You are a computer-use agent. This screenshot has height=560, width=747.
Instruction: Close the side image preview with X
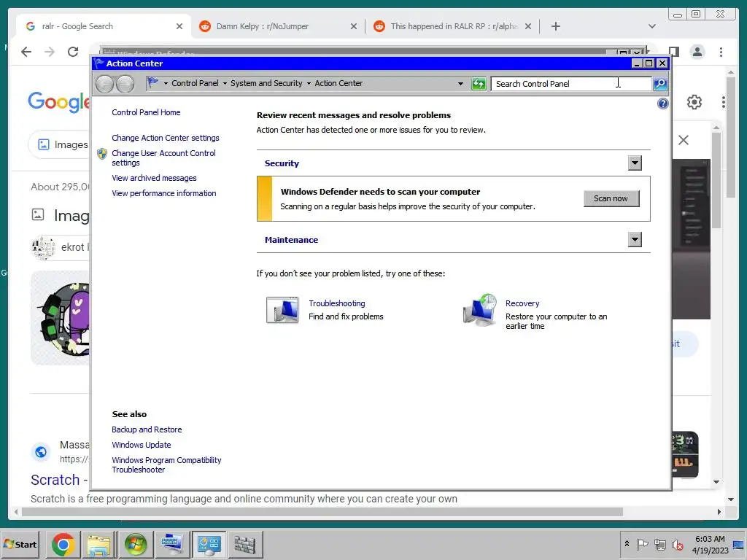[x=683, y=140]
